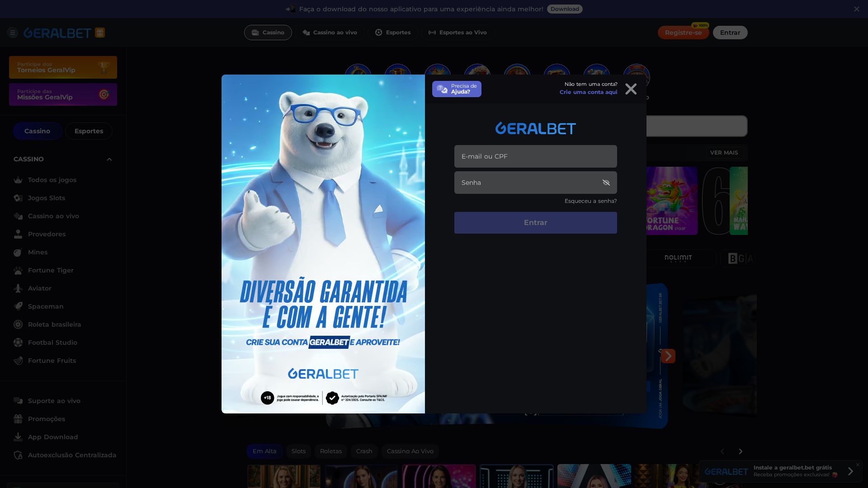Screen dimensions: 868x488
Task: Close the install app notification
Action: click(858, 465)
